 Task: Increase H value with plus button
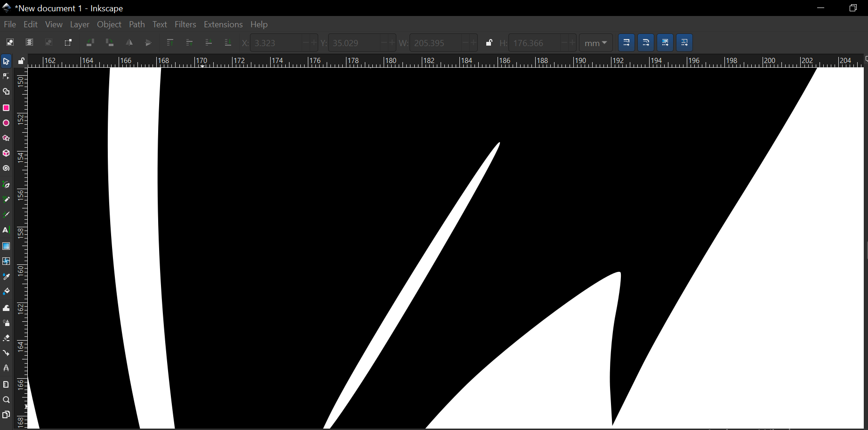572,43
